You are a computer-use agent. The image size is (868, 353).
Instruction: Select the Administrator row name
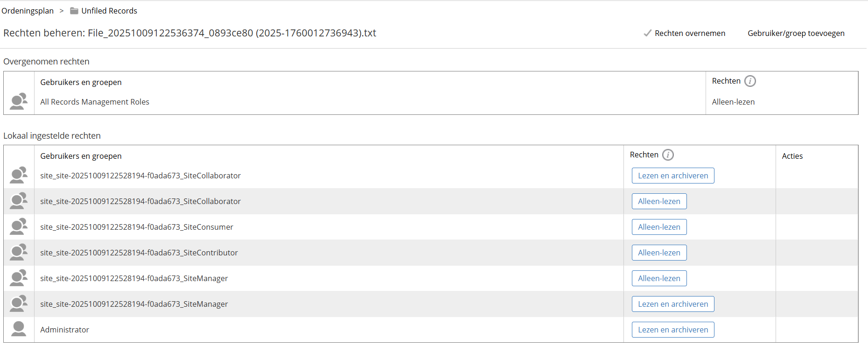click(x=64, y=330)
